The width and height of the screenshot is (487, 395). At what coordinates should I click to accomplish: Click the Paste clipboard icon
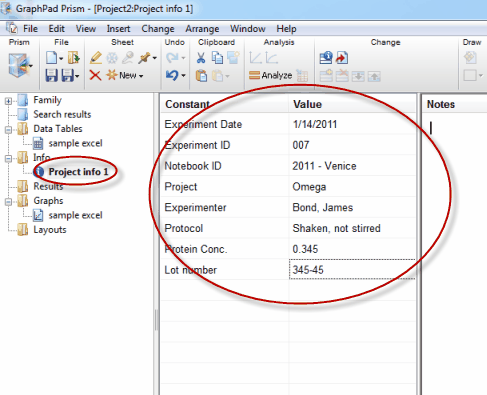coord(201,76)
